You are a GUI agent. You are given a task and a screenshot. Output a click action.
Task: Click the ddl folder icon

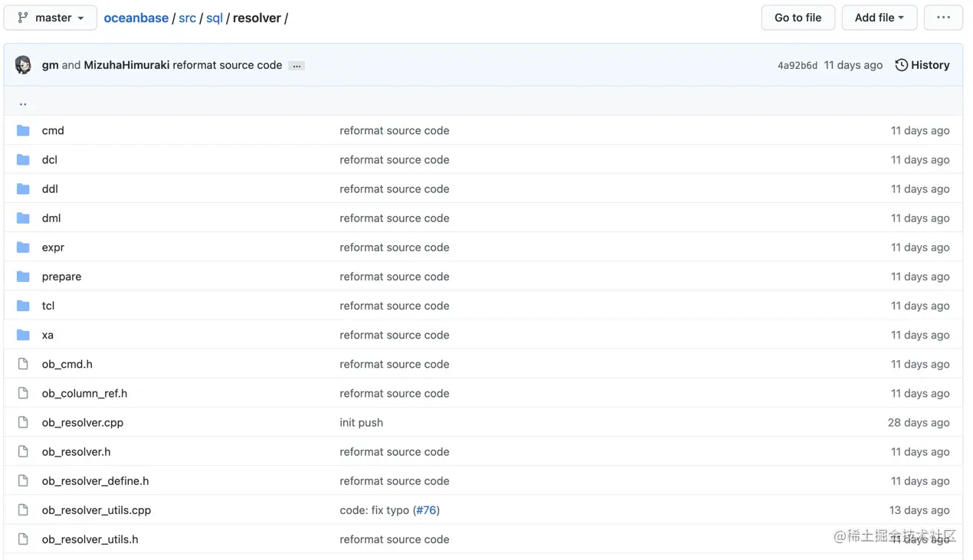(23, 189)
